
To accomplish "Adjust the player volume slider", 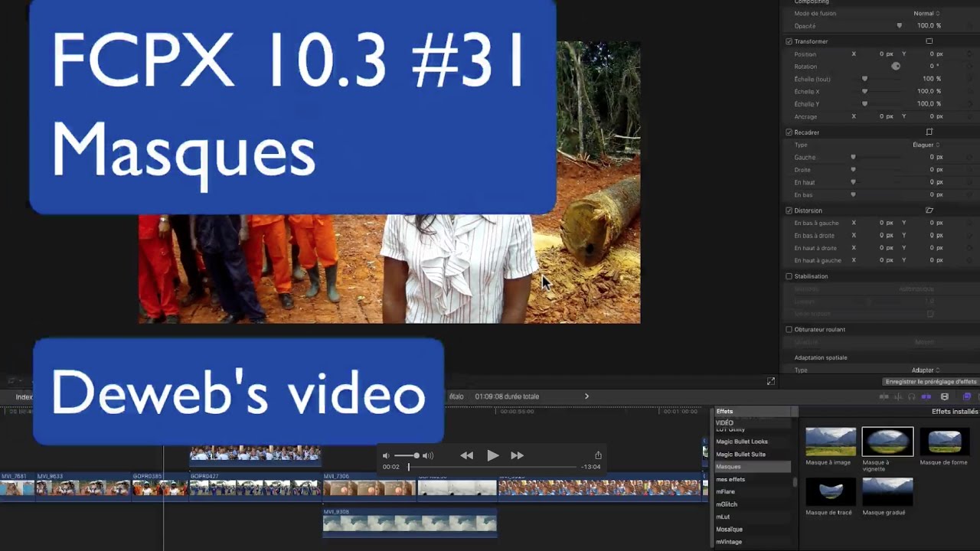I will pos(407,455).
